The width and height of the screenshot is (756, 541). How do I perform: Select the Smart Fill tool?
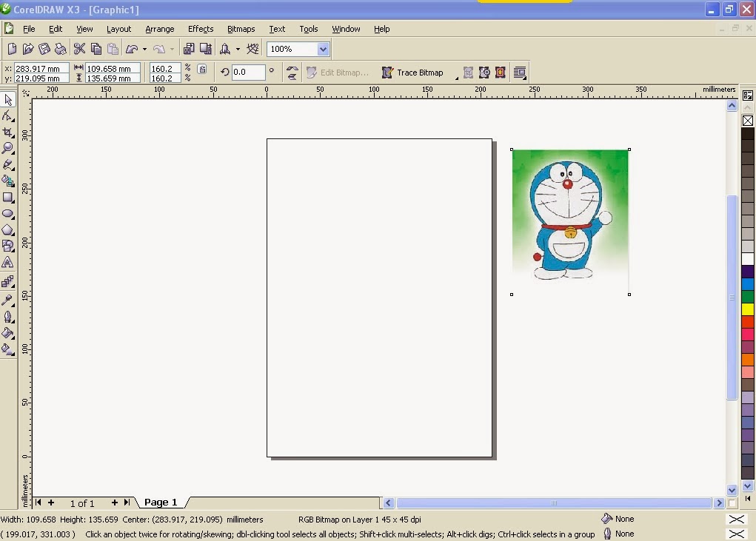(x=8, y=181)
